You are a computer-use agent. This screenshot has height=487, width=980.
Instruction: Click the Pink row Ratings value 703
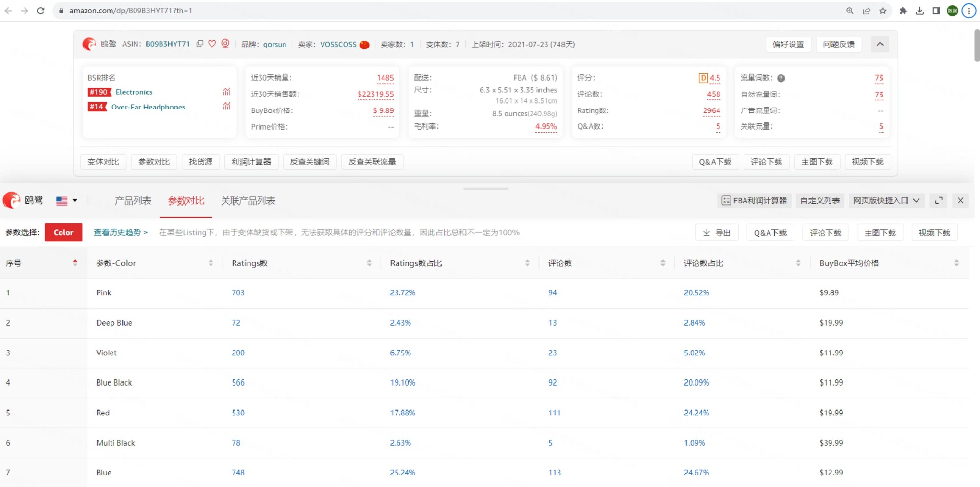click(x=238, y=293)
